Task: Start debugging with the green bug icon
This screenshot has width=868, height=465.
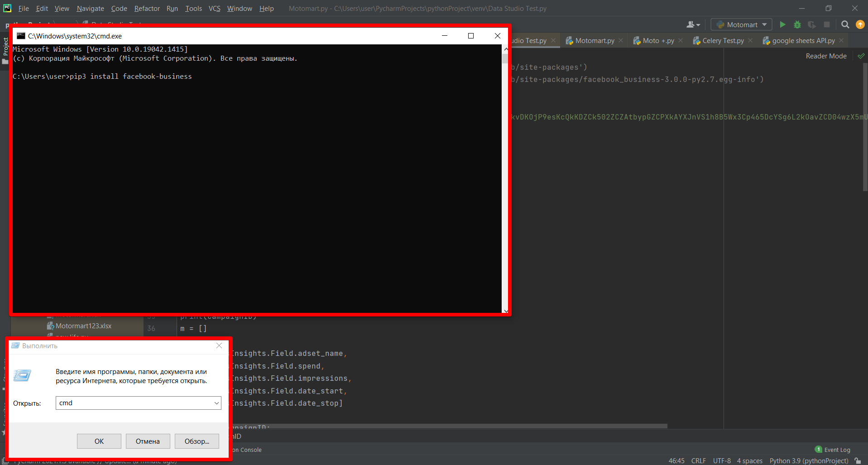Action: (x=797, y=24)
